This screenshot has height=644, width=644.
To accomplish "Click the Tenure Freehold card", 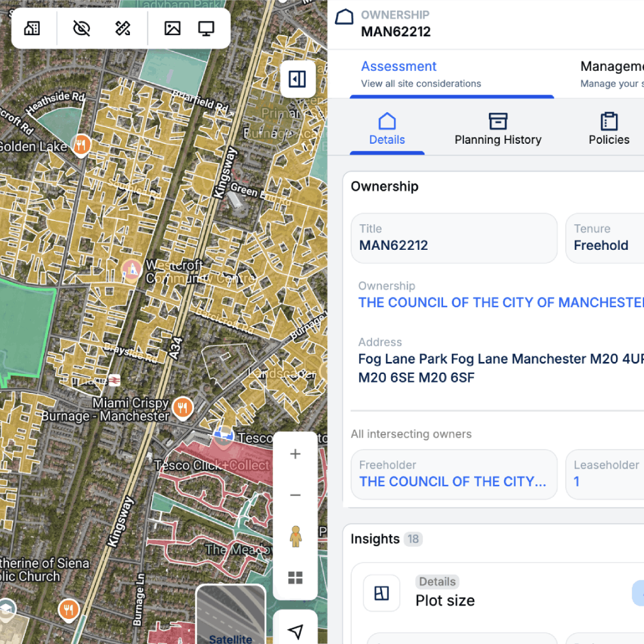I will pyautogui.click(x=605, y=238).
